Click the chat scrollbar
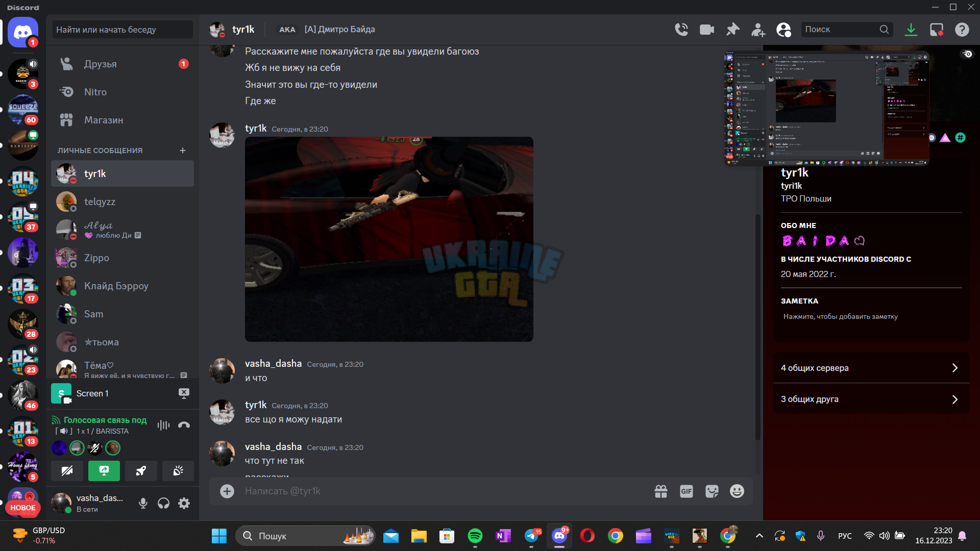Image resolution: width=980 pixels, height=551 pixels. (758, 327)
